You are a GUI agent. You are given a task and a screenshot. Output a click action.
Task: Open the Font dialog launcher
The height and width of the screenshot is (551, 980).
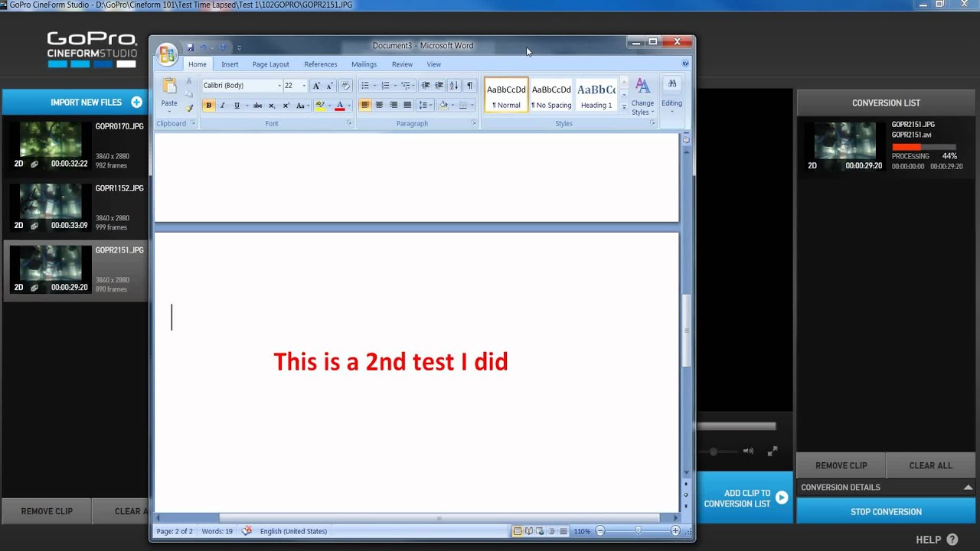click(x=349, y=123)
